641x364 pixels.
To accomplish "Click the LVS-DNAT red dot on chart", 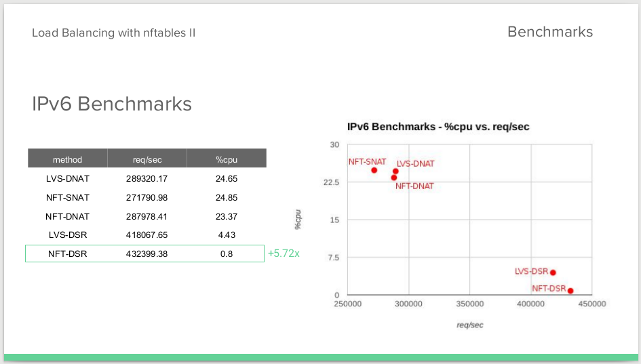I will click(395, 171).
